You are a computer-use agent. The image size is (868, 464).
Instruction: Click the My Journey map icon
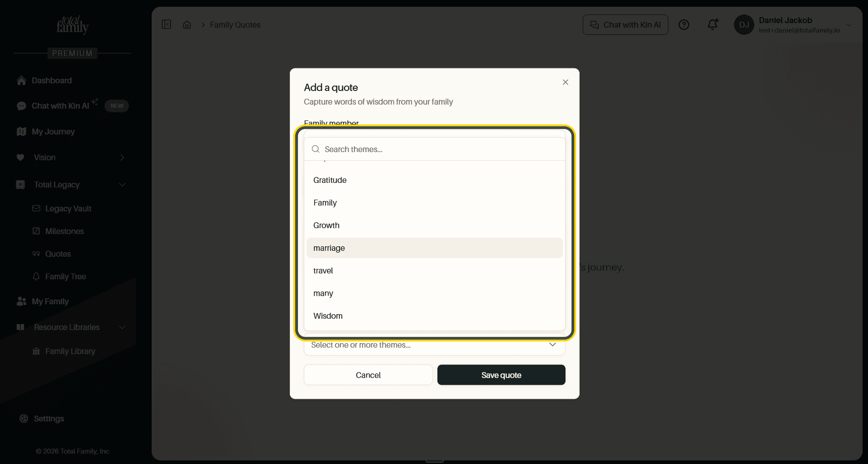21,131
